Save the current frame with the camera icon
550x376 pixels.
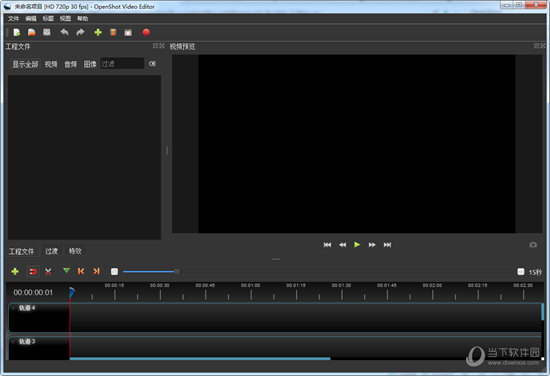pyautogui.click(x=533, y=245)
